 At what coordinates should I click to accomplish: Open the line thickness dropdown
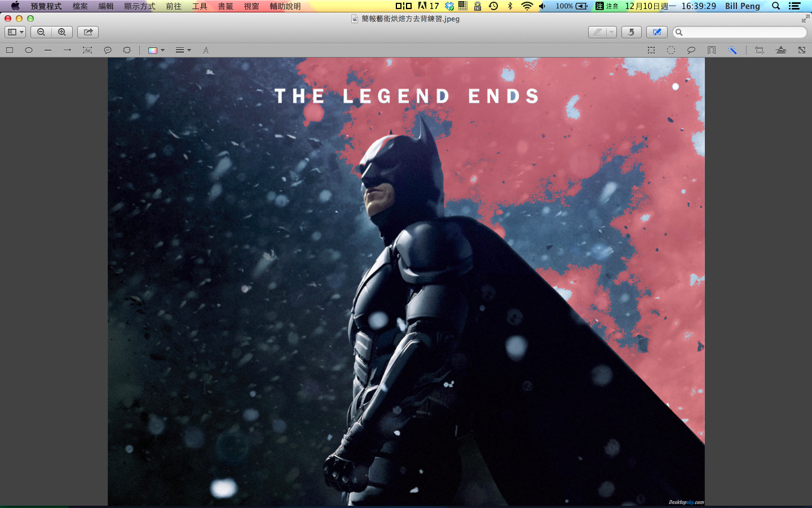tap(183, 50)
